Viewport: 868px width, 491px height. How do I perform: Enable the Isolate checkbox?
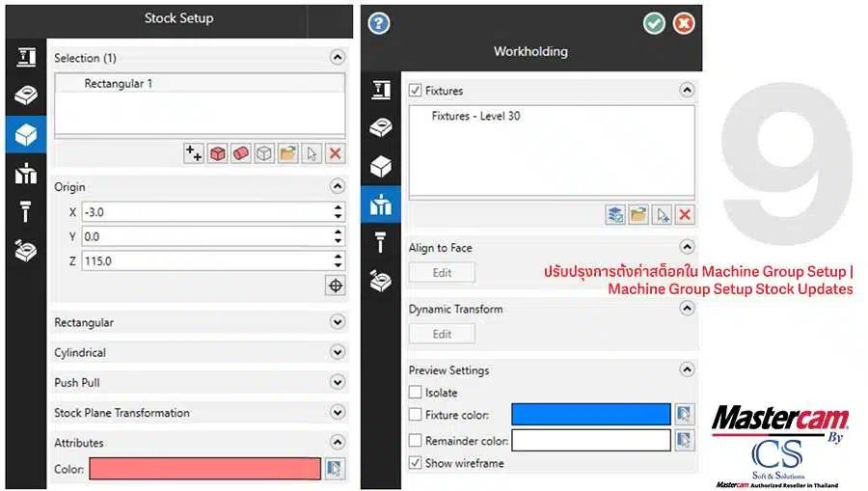pos(415,392)
